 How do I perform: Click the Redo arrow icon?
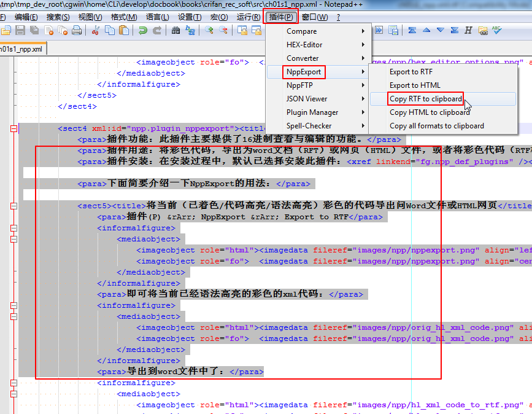tap(157, 30)
